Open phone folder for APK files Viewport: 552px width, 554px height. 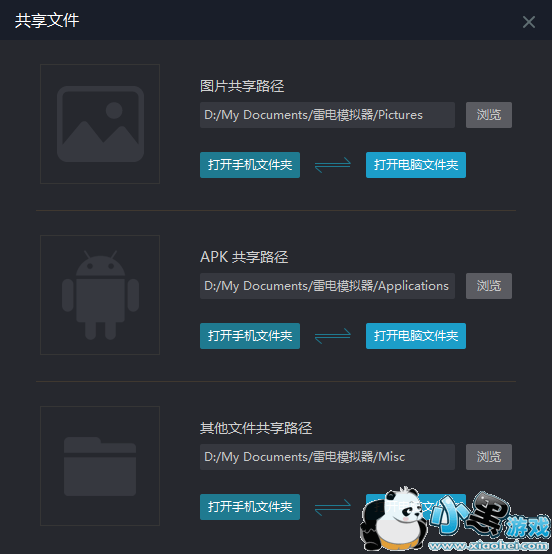coord(250,336)
